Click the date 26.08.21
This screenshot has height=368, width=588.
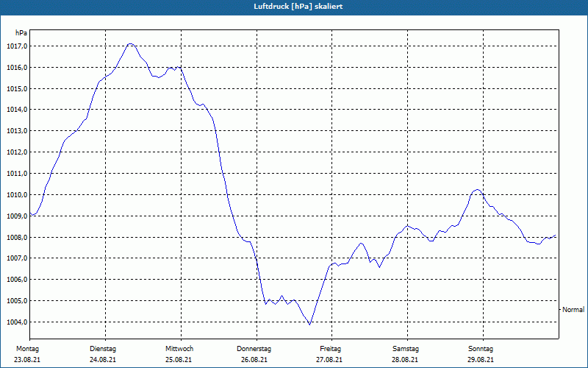click(x=254, y=360)
